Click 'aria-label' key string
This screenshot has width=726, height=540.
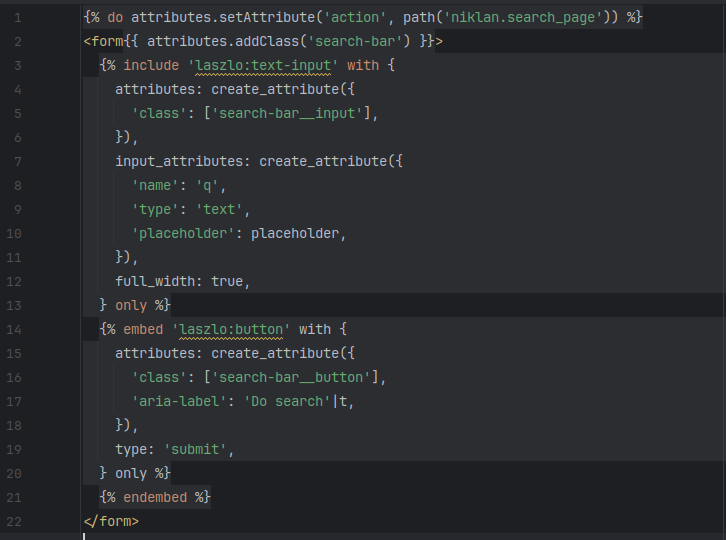pos(179,401)
